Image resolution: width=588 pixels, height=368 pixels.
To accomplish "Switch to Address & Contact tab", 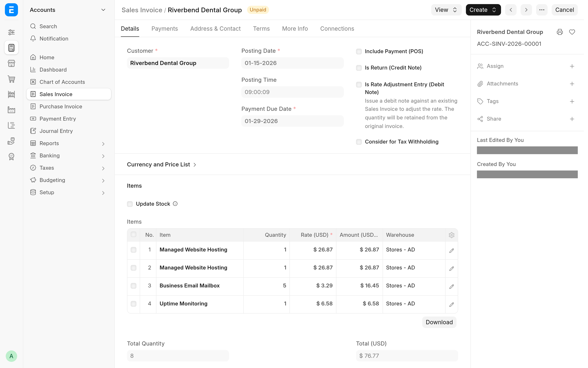I will [x=215, y=29].
